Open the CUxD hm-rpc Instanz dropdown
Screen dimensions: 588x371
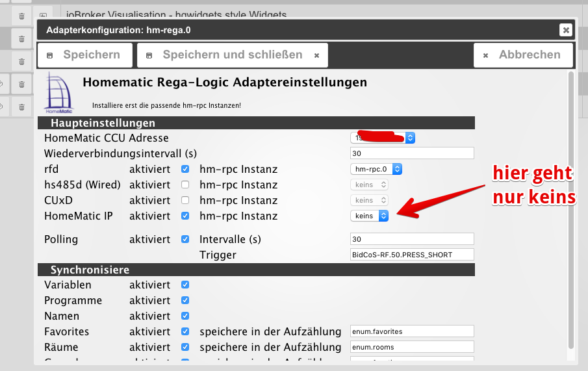[x=370, y=200]
